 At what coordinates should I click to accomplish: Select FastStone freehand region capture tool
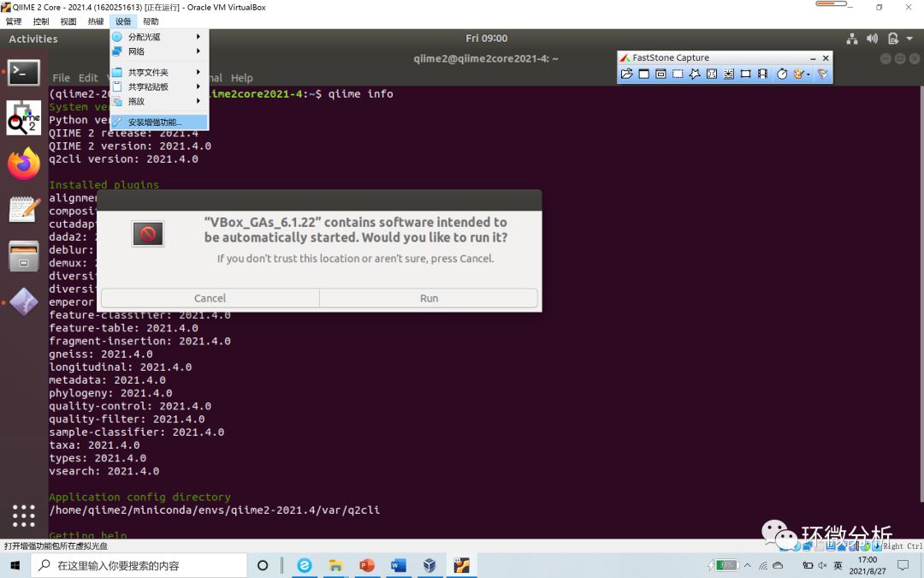pos(695,74)
